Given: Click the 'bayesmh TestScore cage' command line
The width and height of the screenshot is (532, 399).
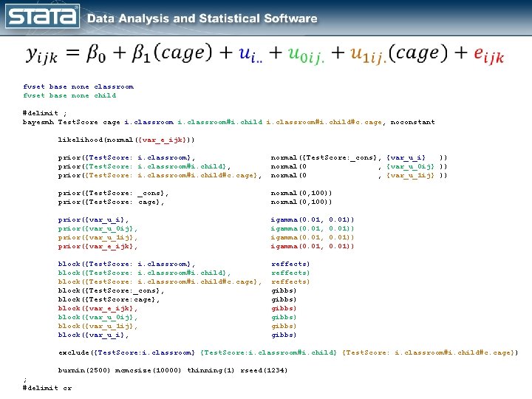Looking at the screenshot, I should point(228,122).
